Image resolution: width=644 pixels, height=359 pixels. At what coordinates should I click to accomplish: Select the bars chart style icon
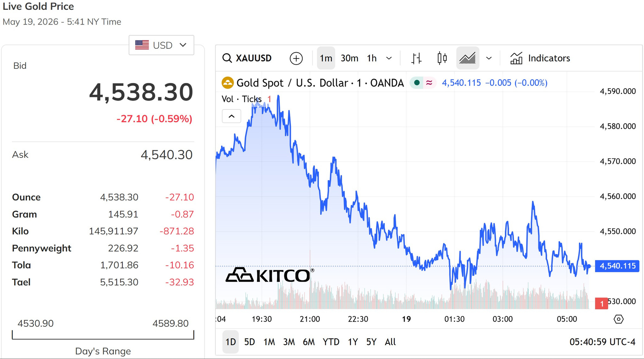(416, 58)
